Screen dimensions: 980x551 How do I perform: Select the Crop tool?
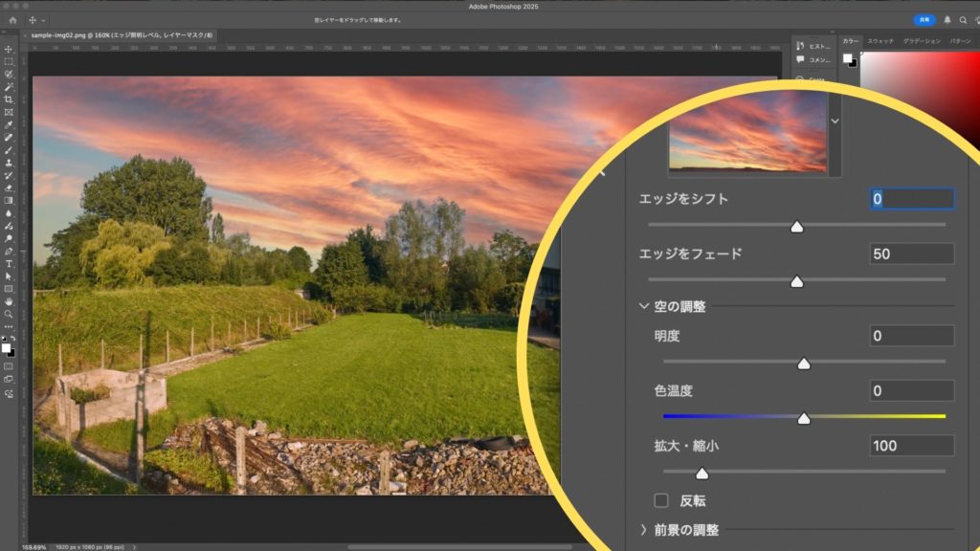click(9, 99)
